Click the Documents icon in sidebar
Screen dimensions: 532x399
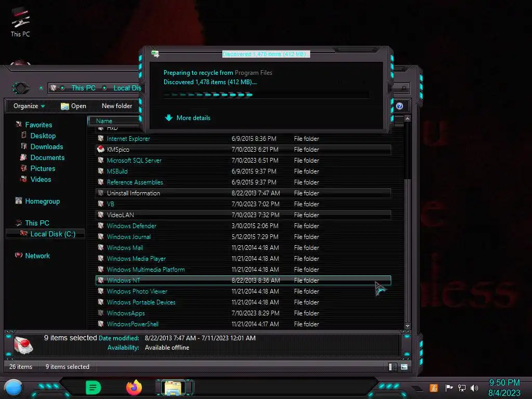(23, 157)
